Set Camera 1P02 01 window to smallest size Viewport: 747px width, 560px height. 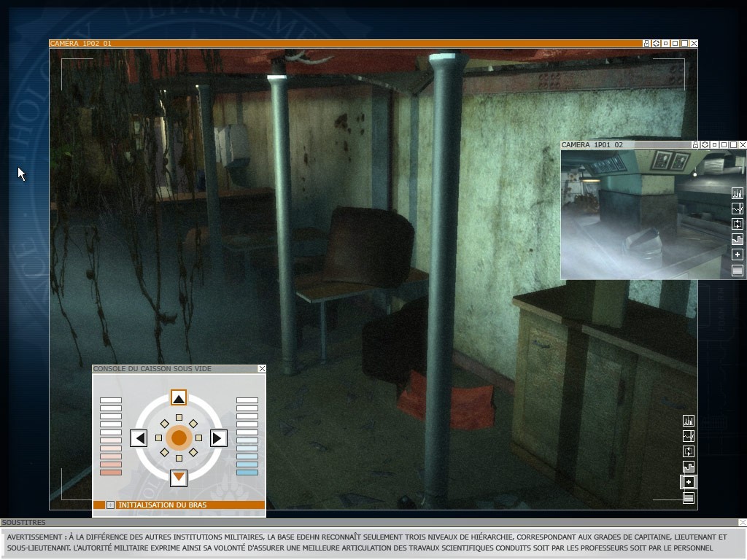(x=665, y=43)
